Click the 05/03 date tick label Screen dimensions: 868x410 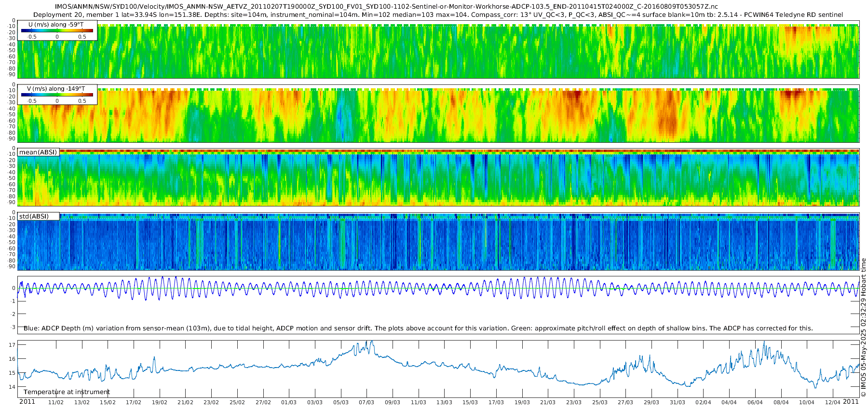pyautogui.click(x=341, y=402)
